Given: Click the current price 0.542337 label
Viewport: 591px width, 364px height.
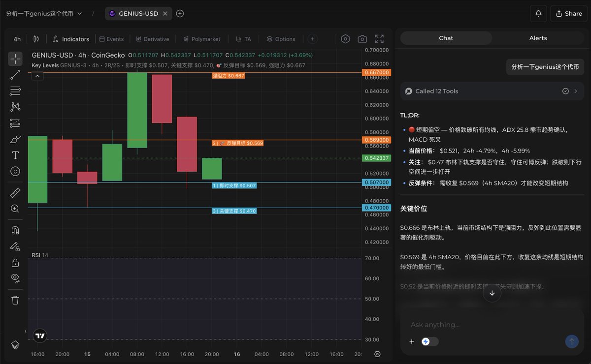Looking at the screenshot, I should (x=376, y=158).
